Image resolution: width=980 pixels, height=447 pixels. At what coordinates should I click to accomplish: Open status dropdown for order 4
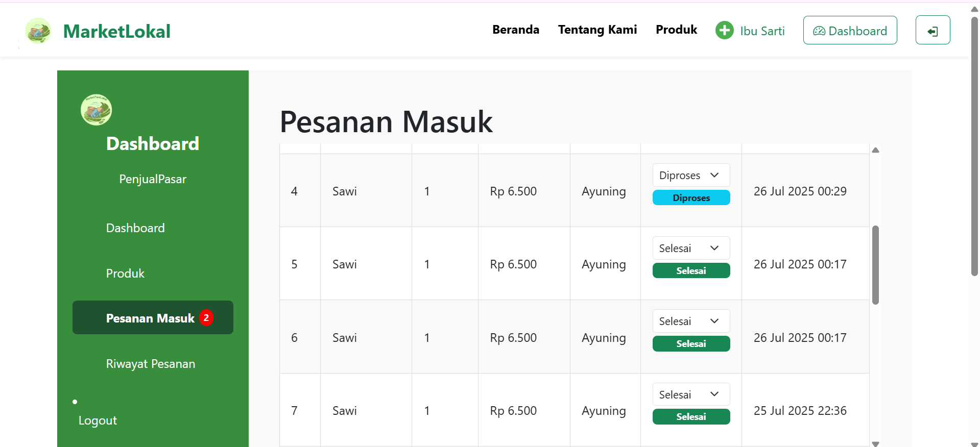(691, 175)
